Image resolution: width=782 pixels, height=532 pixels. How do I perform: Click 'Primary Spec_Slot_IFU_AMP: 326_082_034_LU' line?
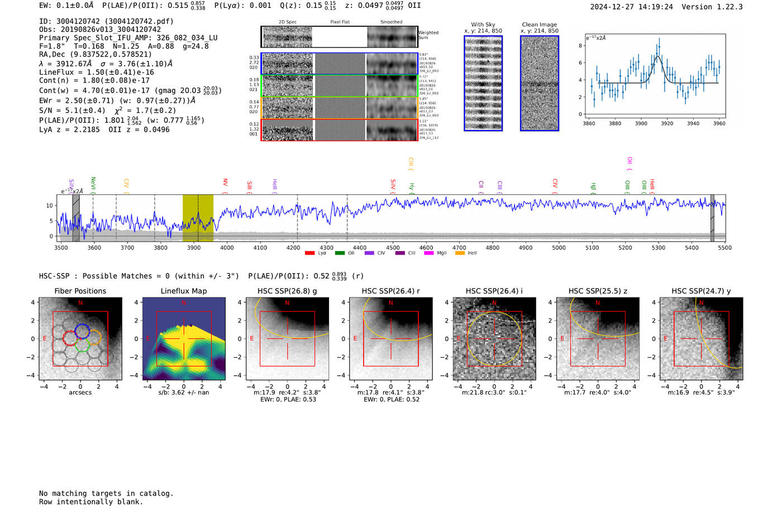[x=128, y=38]
